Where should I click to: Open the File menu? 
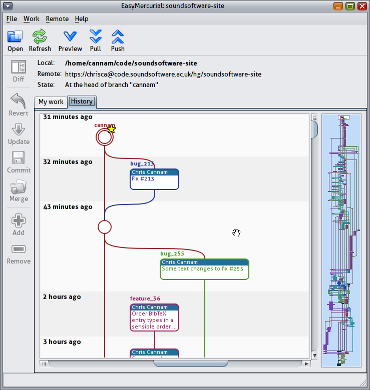tap(12, 19)
